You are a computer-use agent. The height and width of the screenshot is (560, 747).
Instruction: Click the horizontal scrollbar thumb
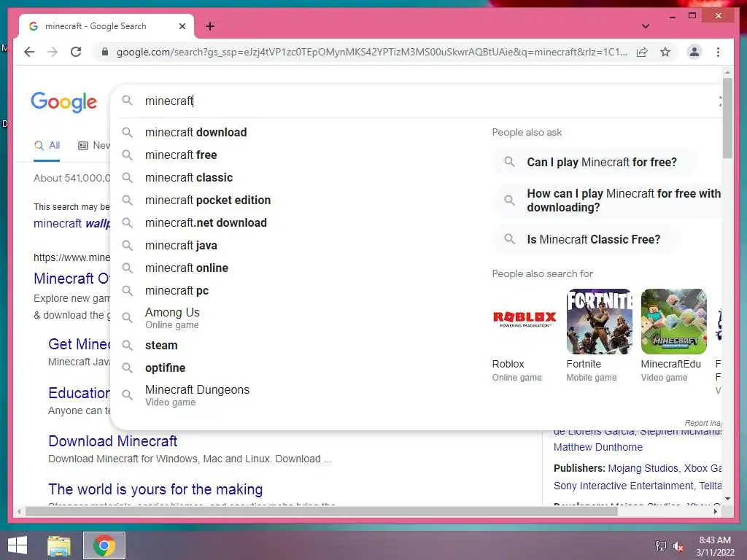point(322,511)
